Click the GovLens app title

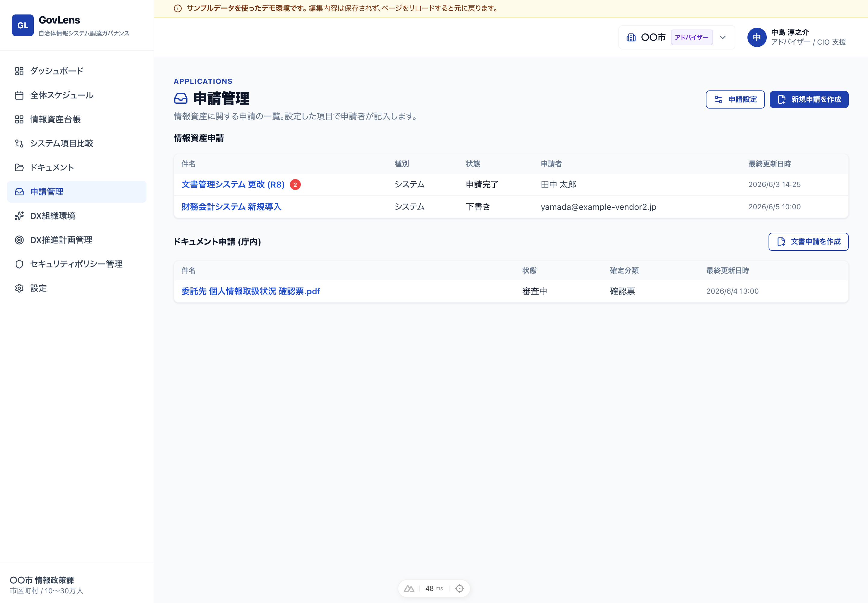point(59,20)
